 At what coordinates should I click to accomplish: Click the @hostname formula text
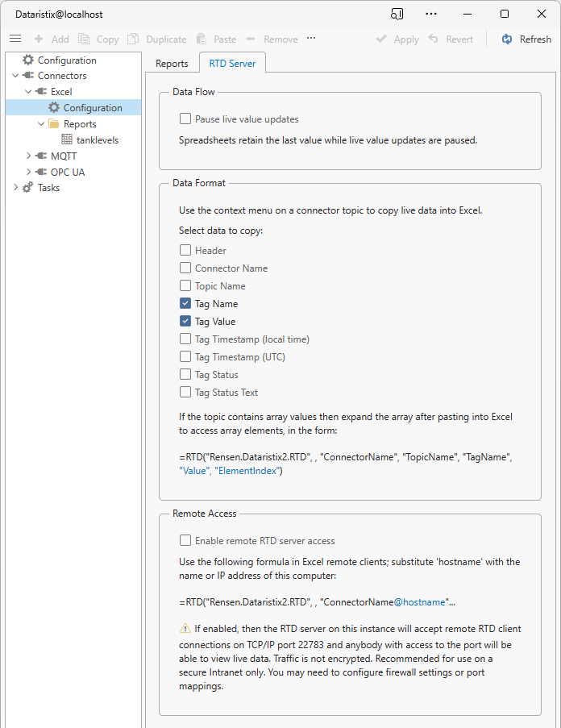tap(419, 601)
